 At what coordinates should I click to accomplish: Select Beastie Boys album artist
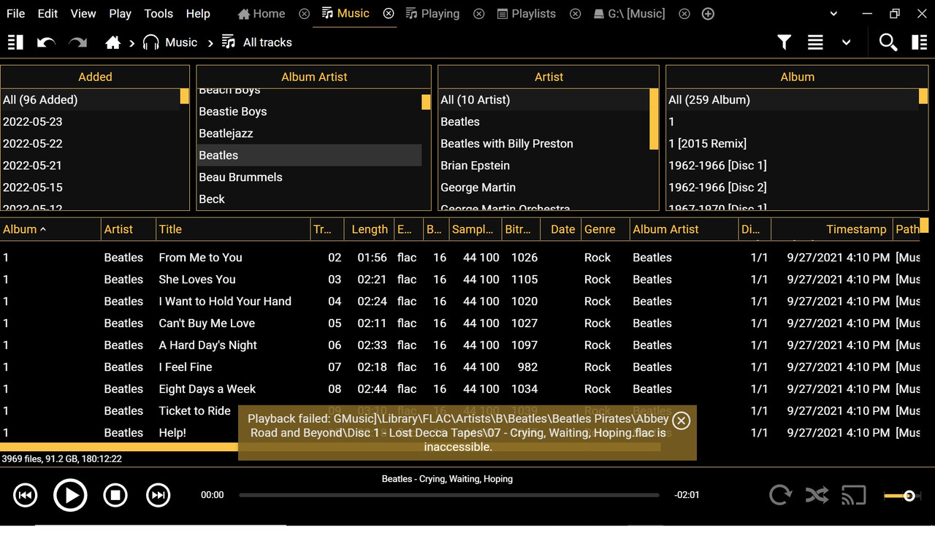click(x=310, y=112)
